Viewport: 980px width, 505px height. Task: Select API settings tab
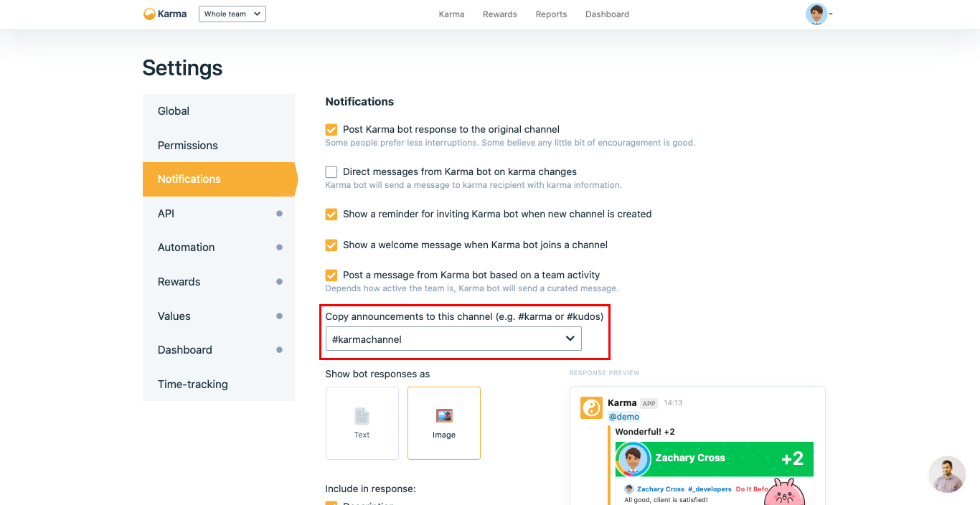point(219,213)
